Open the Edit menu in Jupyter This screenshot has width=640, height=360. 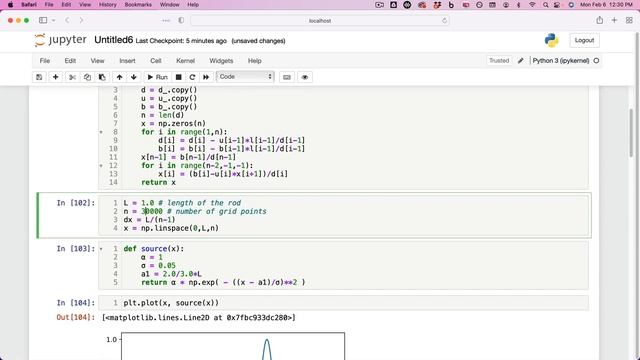click(70, 61)
